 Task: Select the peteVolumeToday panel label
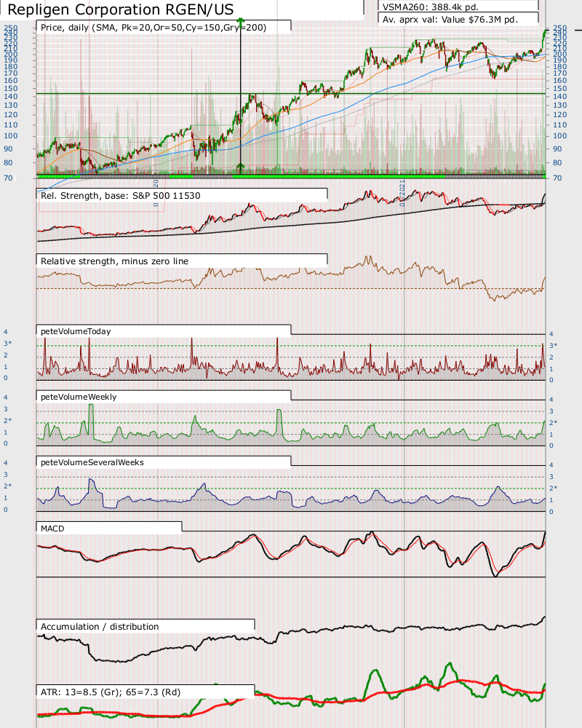(x=76, y=331)
